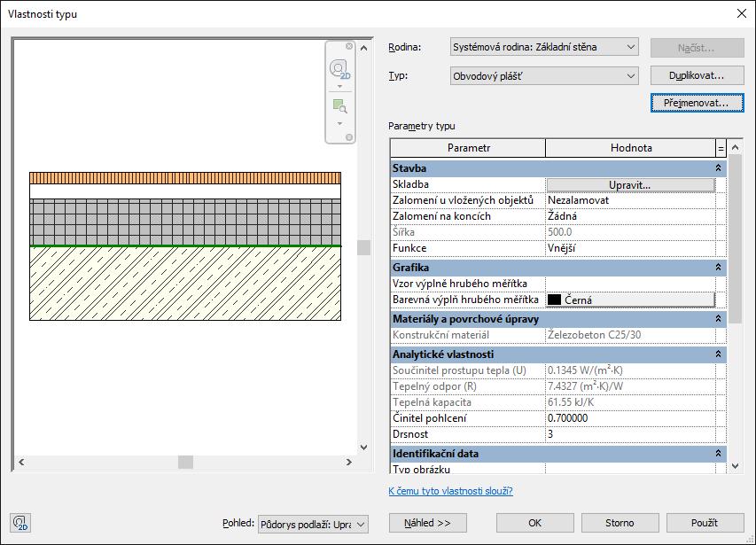Image resolution: width=756 pixels, height=545 pixels.
Task: Cancel with the Storno button
Action: click(x=620, y=523)
